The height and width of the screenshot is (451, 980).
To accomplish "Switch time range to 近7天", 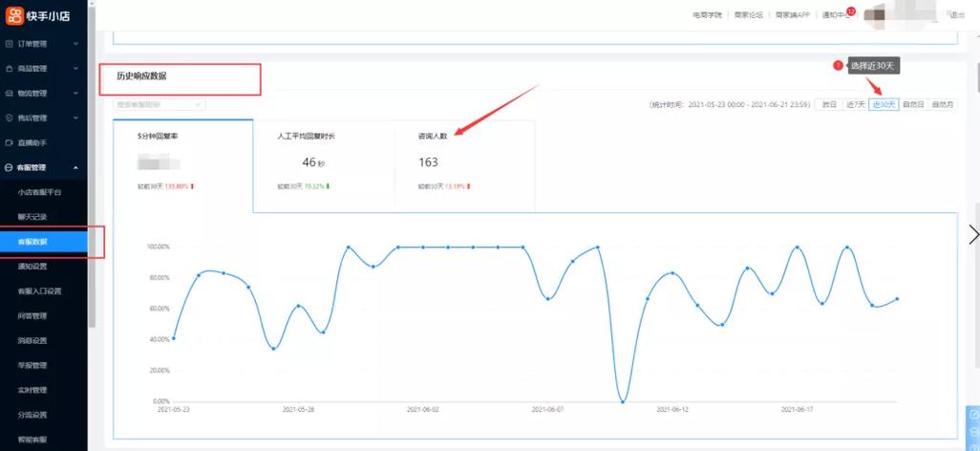I will pyautogui.click(x=855, y=104).
